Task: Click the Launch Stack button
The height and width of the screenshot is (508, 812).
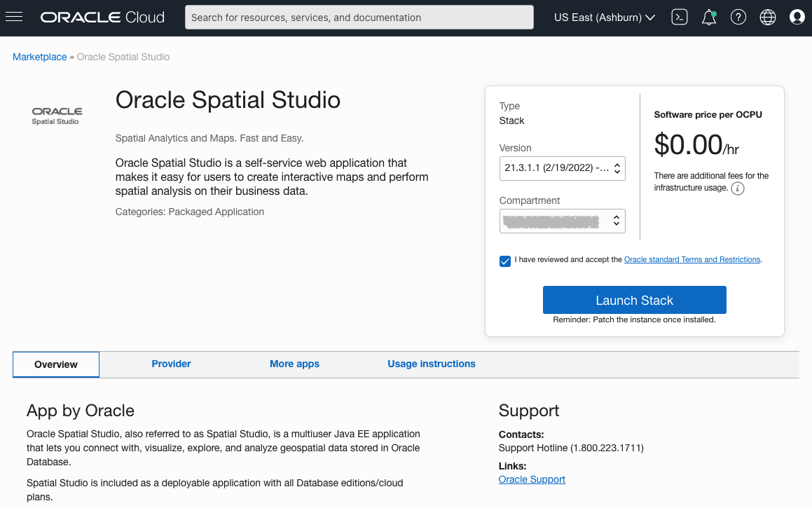Action: (x=634, y=300)
